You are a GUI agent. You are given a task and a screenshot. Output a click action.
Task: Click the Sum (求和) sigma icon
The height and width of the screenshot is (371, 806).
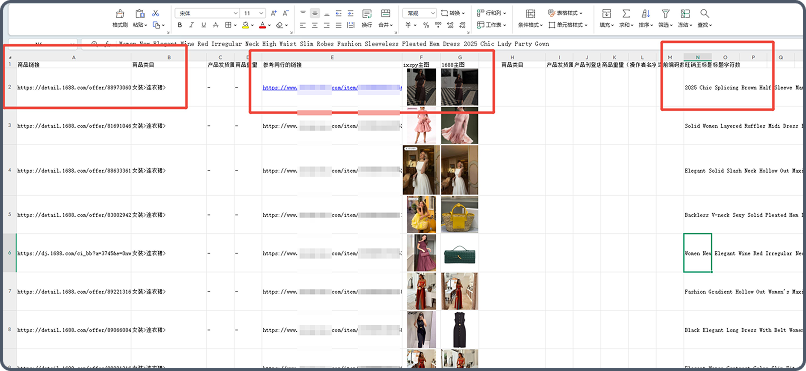[626, 13]
